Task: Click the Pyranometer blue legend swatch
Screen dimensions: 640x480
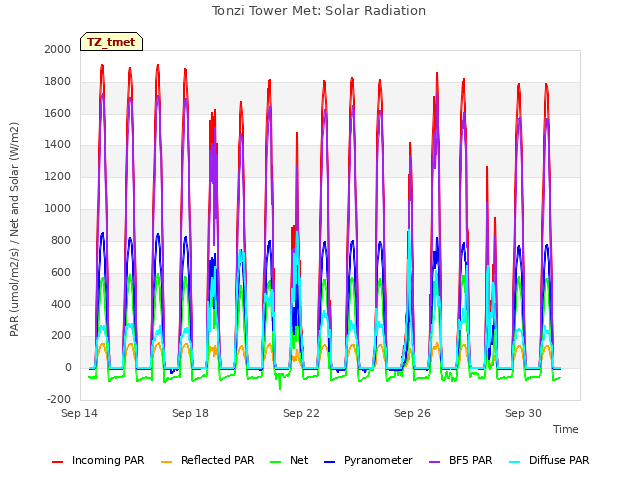Action: pos(329,462)
